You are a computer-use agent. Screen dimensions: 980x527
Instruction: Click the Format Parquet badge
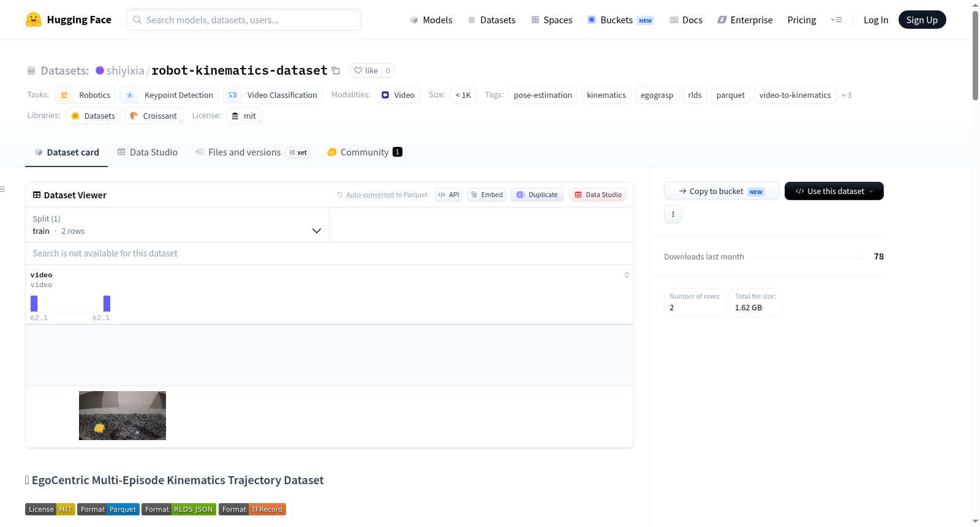coord(108,509)
